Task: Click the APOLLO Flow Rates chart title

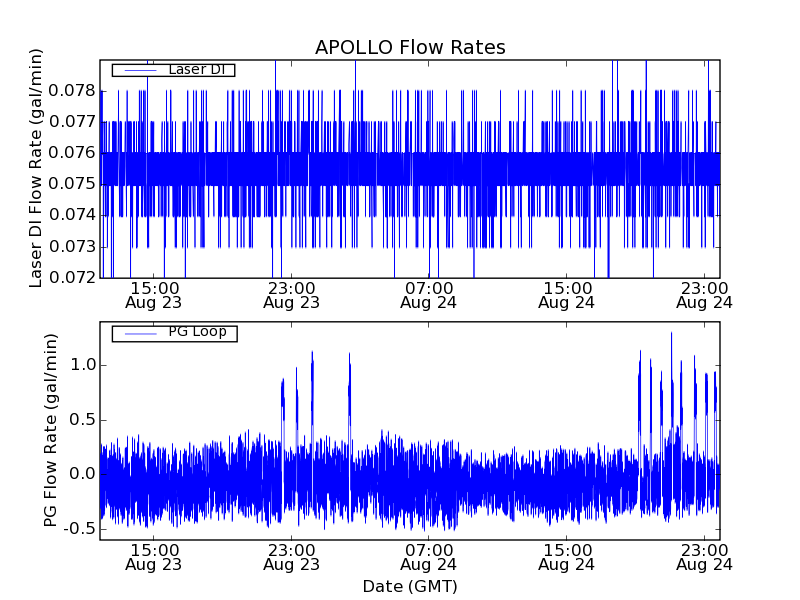Action: 410,47
